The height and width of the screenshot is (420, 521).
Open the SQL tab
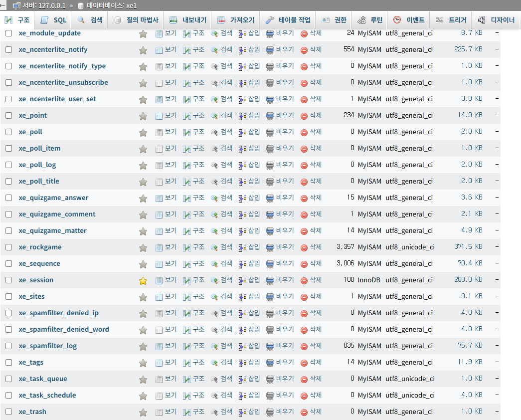(53, 20)
